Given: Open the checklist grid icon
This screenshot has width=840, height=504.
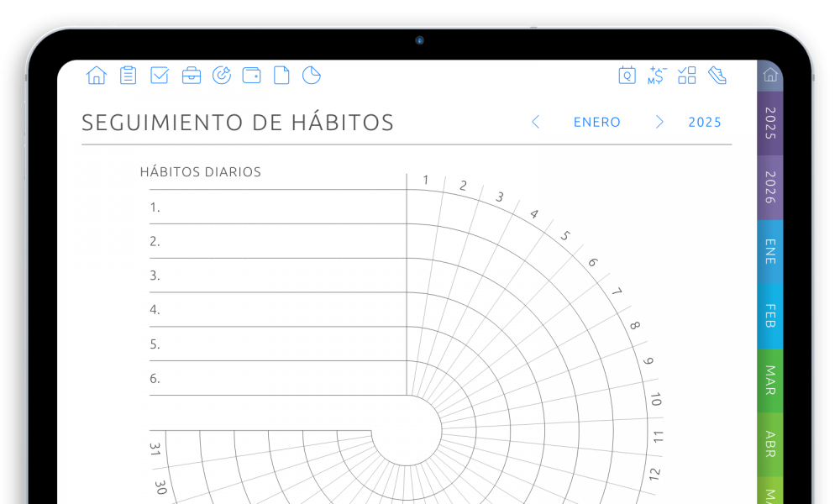Looking at the screenshot, I should [x=687, y=76].
